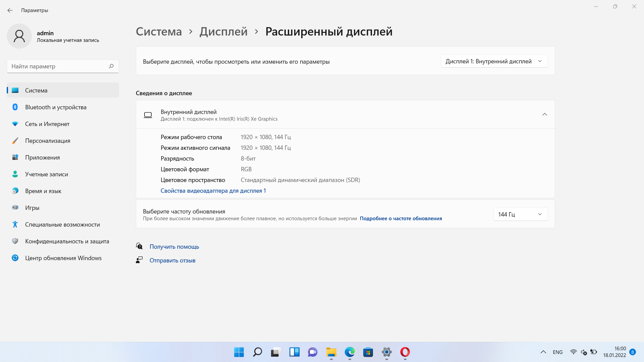This screenshot has height=362, width=644.
Task: Open Свойства видеоадаптера для дисплея 1 link
Action: [213, 191]
